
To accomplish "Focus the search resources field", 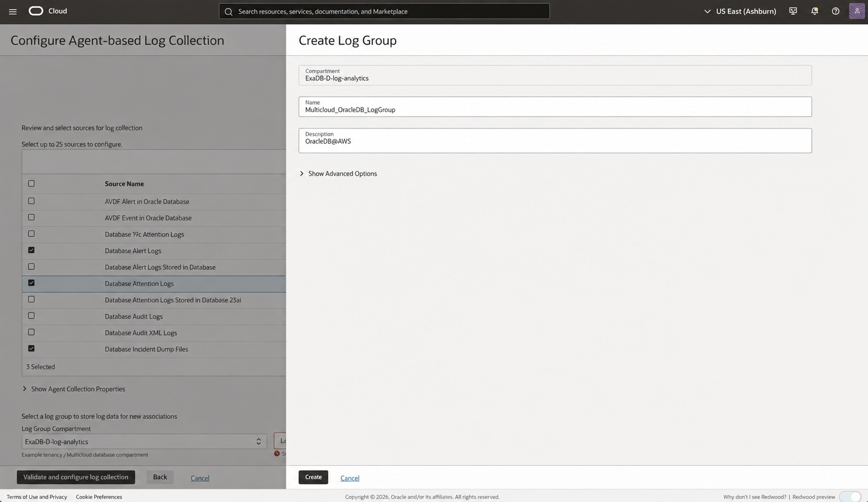I will click(384, 11).
